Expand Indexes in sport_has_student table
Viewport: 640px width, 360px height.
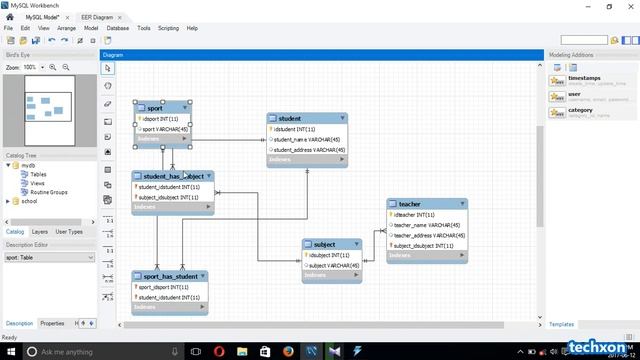pos(202,307)
